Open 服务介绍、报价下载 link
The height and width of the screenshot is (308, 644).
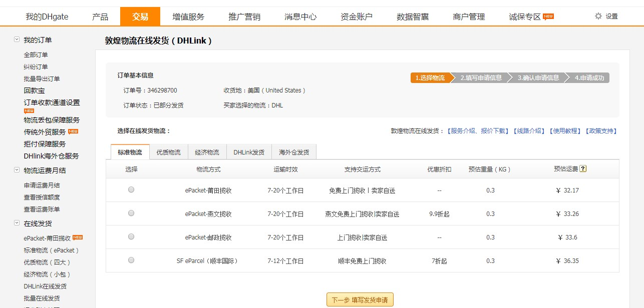click(x=478, y=131)
